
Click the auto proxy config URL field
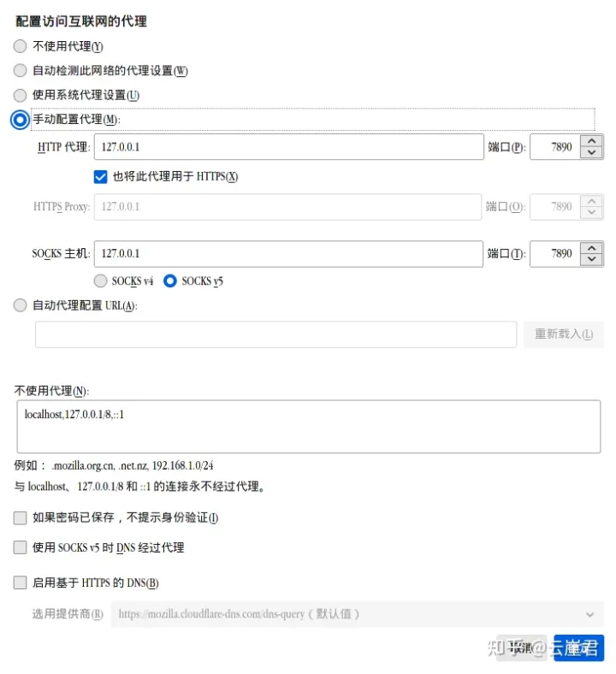(x=276, y=334)
